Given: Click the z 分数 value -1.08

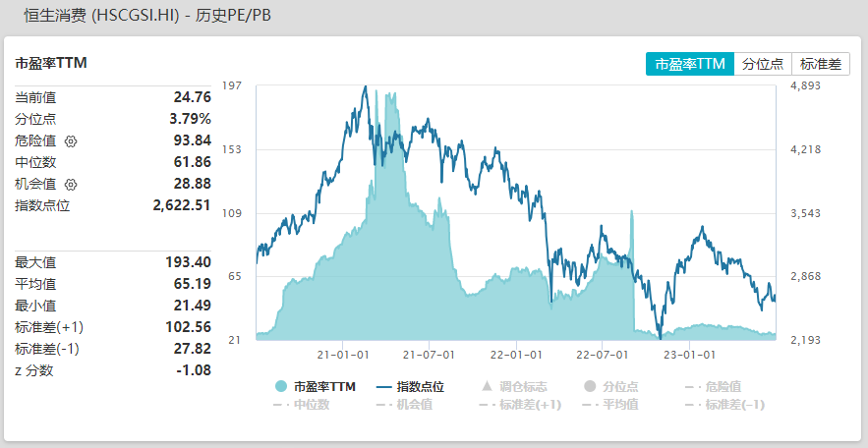Looking at the screenshot, I should click(194, 370).
